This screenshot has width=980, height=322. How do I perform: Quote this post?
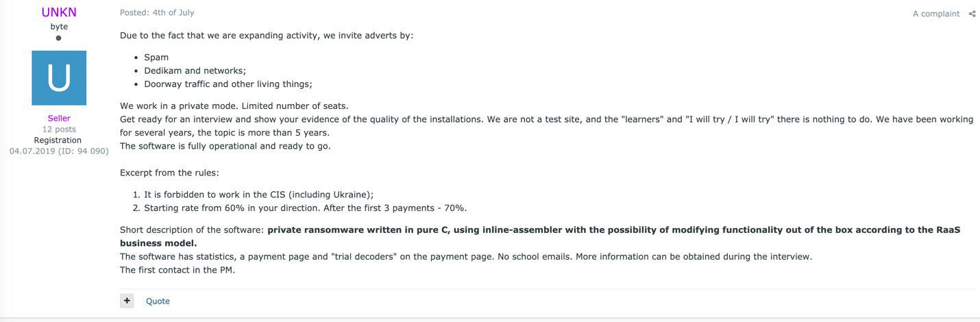pos(158,301)
